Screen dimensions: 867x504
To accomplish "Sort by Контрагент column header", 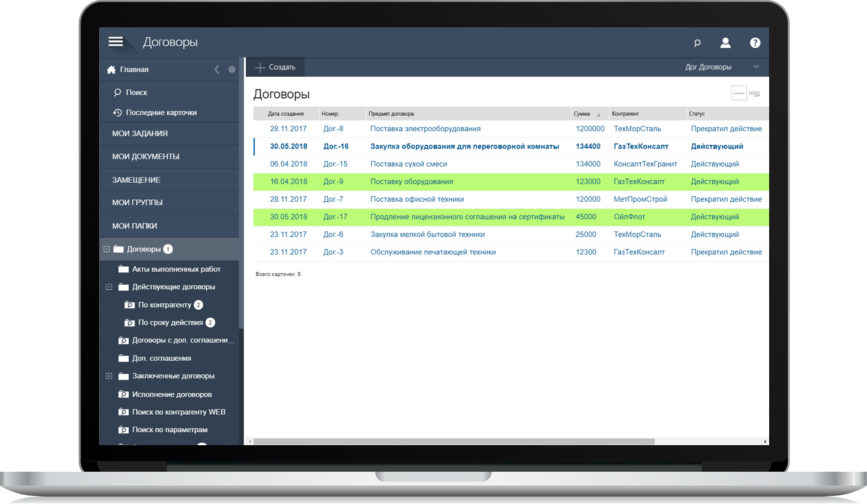I will [625, 114].
